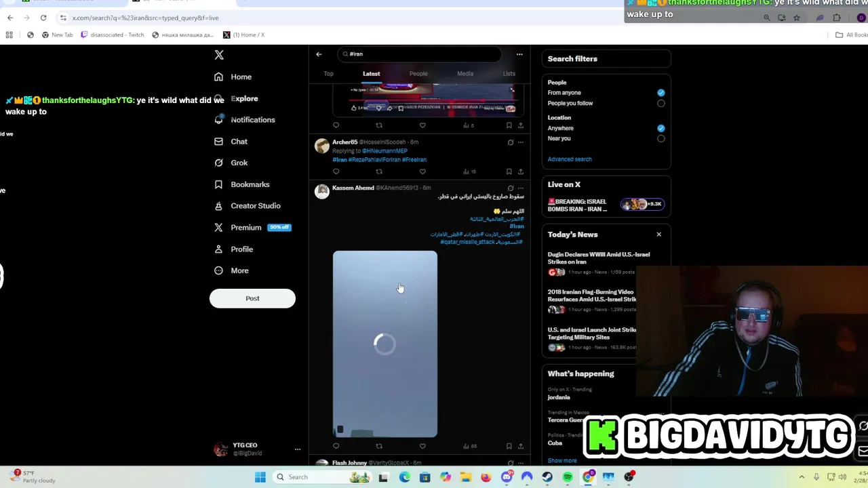Image resolution: width=868 pixels, height=488 pixels.
Task: Play the loading video in Kassem Ahemd post
Action: (x=385, y=344)
